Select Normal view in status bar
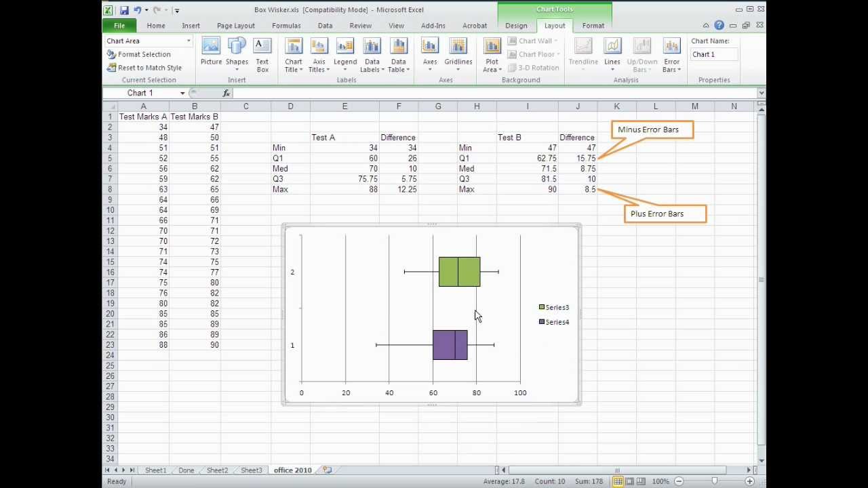The width and height of the screenshot is (868, 488). [x=618, y=481]
